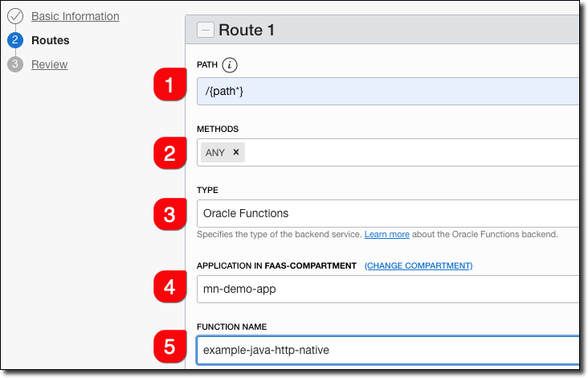The image size is (588, 378).
Task: Go to Basic Information step
Action: [x=75, y=16]
